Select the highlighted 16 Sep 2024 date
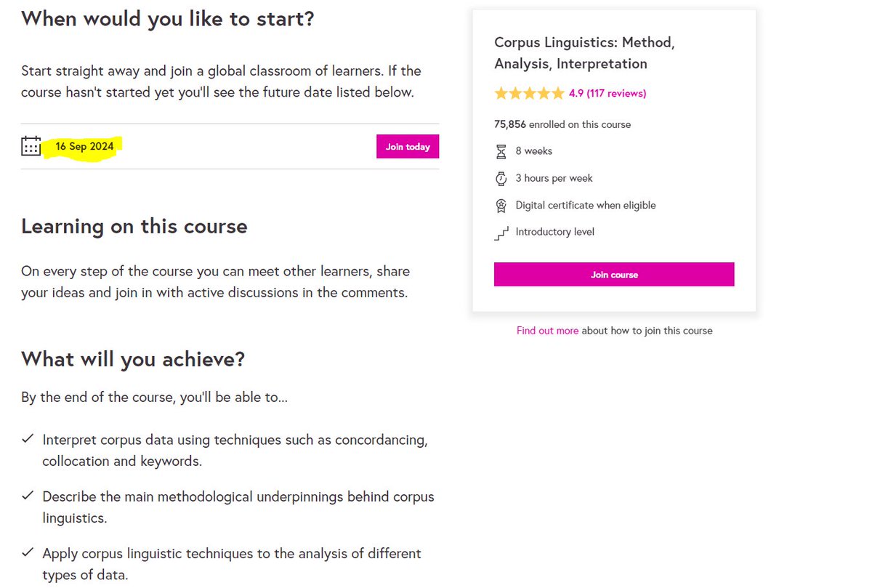Screen dimensions: 872x588 point(84,147)
